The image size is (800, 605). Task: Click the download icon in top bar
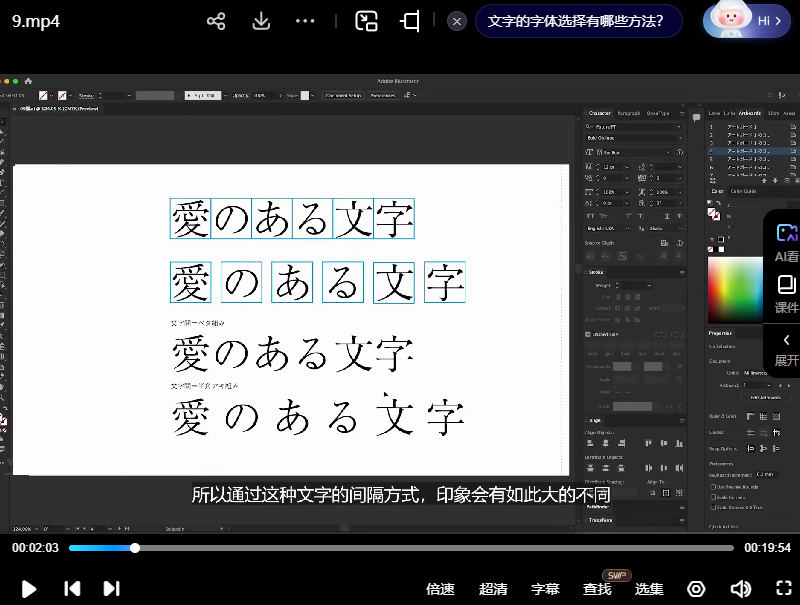[262, 21]
